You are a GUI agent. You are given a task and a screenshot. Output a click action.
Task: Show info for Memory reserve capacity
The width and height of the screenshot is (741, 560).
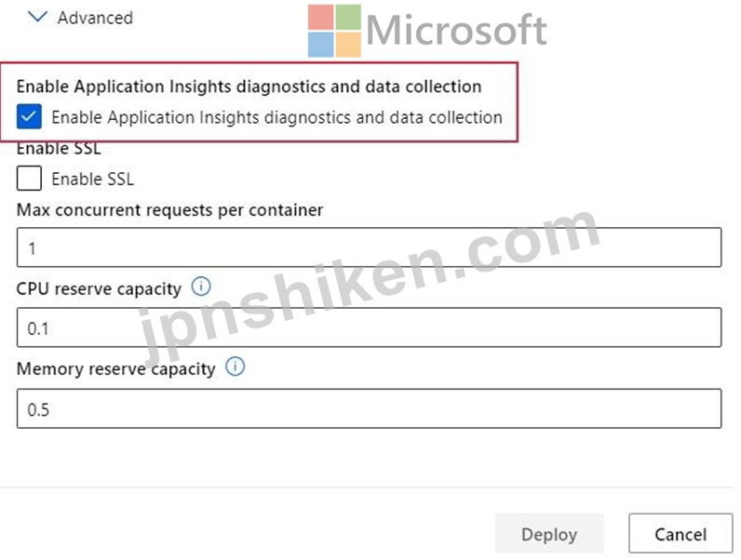click(x=235, y=367)
